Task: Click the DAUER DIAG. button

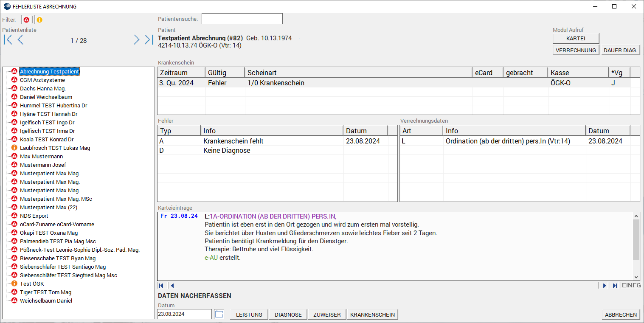Action: tap(621, 50)
